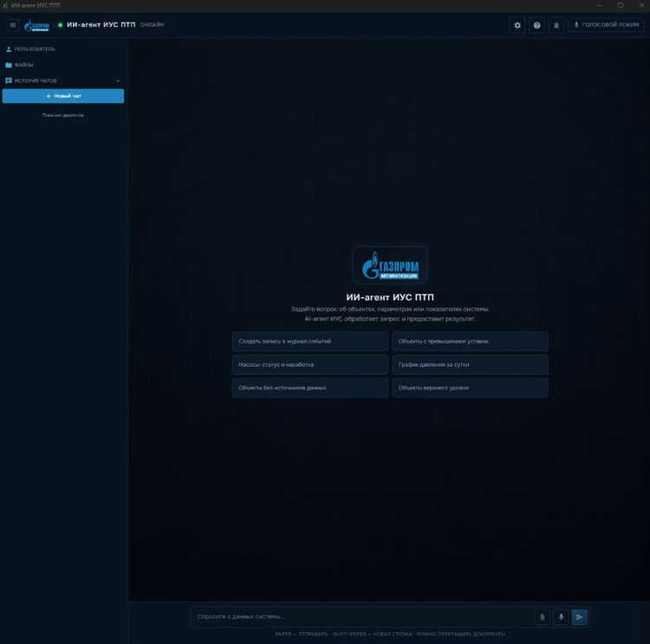The height and width of the screenshot is (644, 650).
Task: Select История чатов in sidebar
Action: [x=31, y=81]
